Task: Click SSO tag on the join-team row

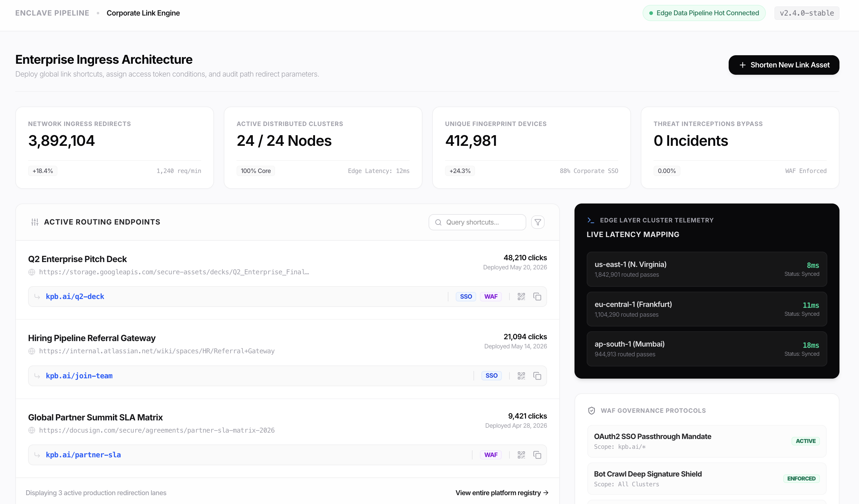Action: pyautogui.click(x=491, y=376)
